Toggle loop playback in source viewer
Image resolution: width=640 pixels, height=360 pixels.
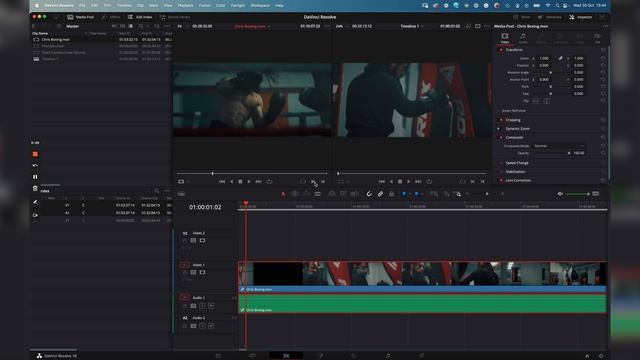pyautogui.click(x=269, y=182)
